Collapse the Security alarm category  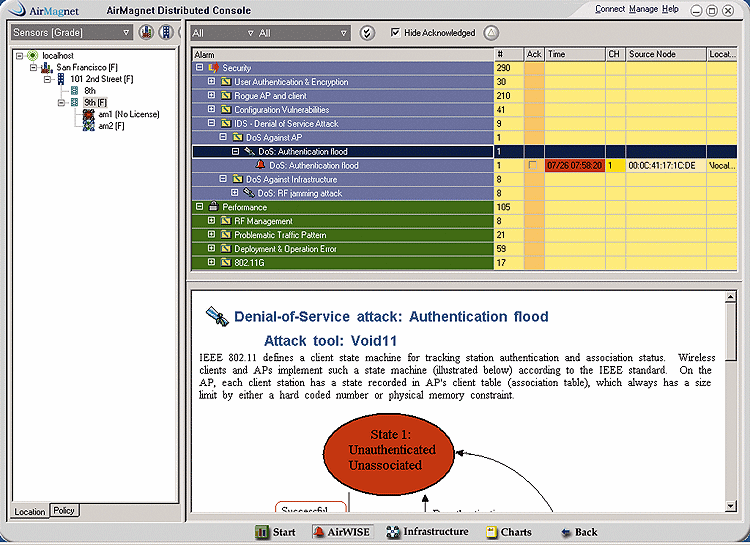point(200,67)
